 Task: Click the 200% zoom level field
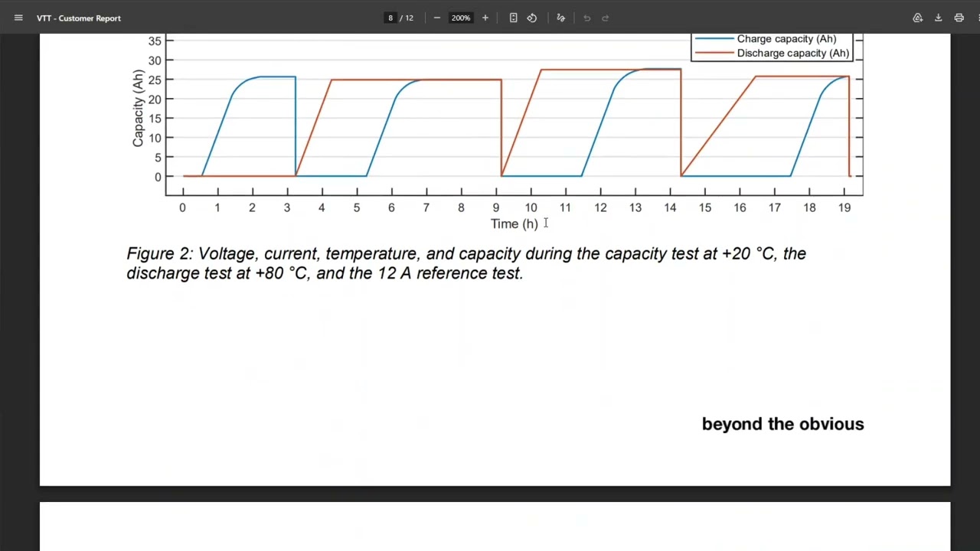461,18
